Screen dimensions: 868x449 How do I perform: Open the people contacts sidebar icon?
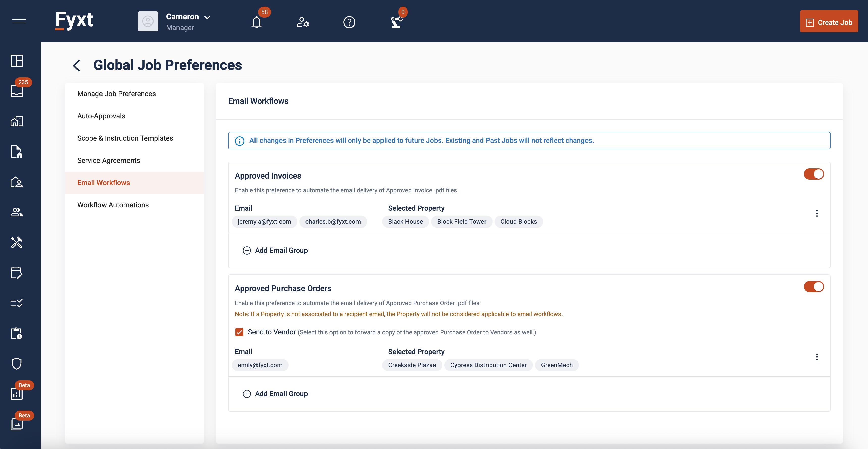(16, 212)
